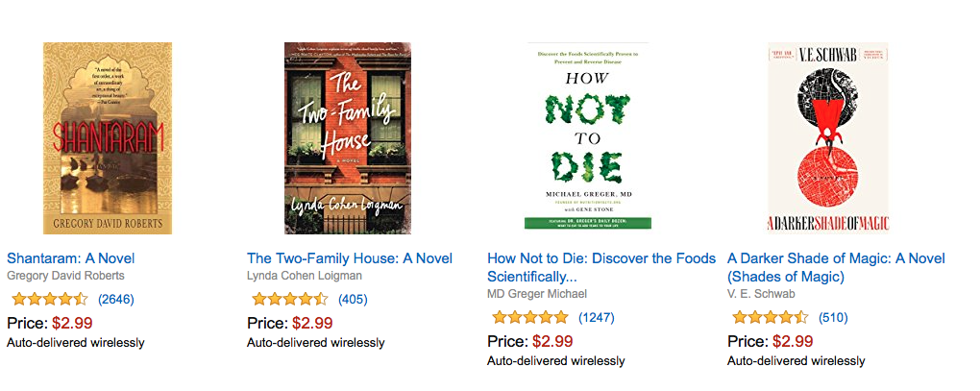The height and width of the screenshot is (391, 980).
Task: Click The Two-Family House cover thumbnail
Action: point(348,137)
